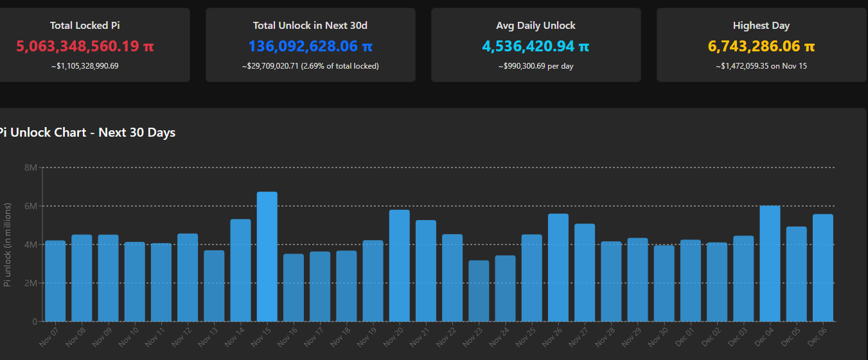Click the Avg Daily Unlock value
The width and height of the screenshot is (868, 360).
535,46
